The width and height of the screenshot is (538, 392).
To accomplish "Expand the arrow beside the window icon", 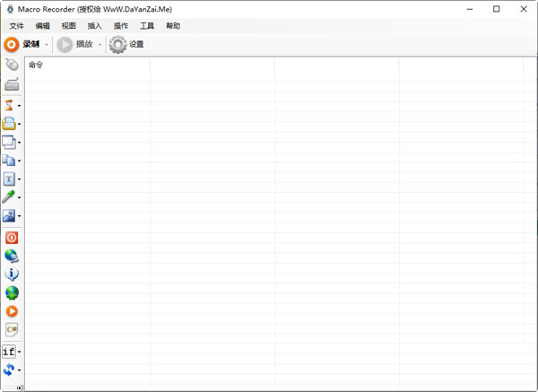I will [x=20, y=142].
